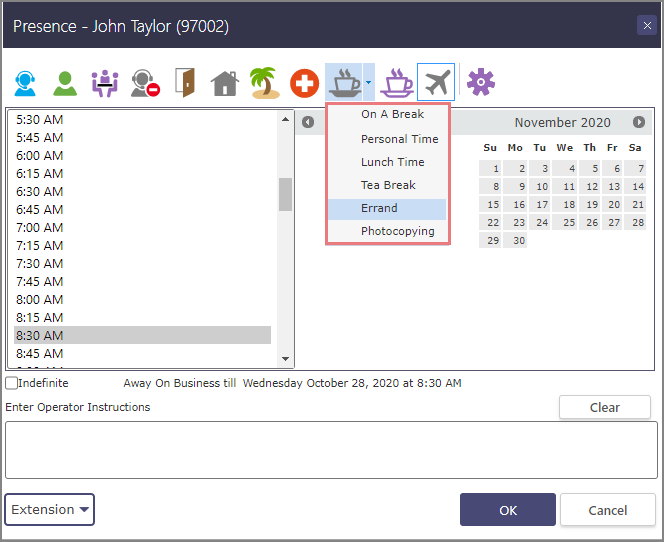664x542 pixels.
Task: Choose Errand from menu
Action: coord(387,208)
